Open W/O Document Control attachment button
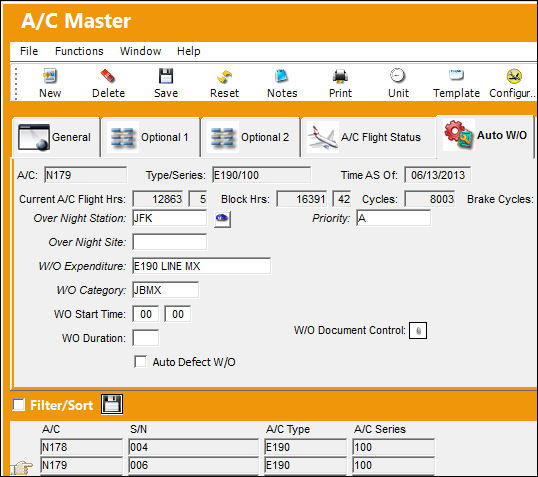The height and width of the screenshot is (477, 538). click(418, 330)
